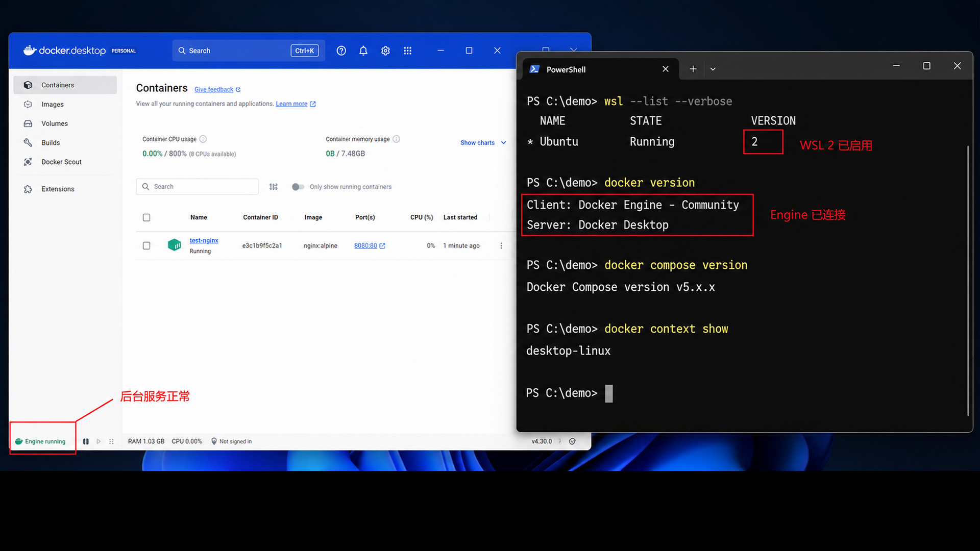980x551 pixels.
Task: Close the PowerShell tab
Action: point(666,69)
